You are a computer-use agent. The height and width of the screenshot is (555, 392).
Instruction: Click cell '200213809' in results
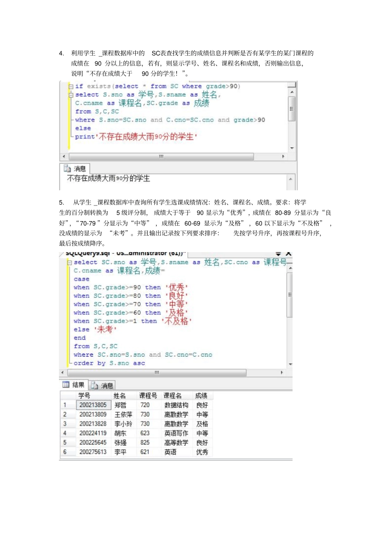coord(93,414)
